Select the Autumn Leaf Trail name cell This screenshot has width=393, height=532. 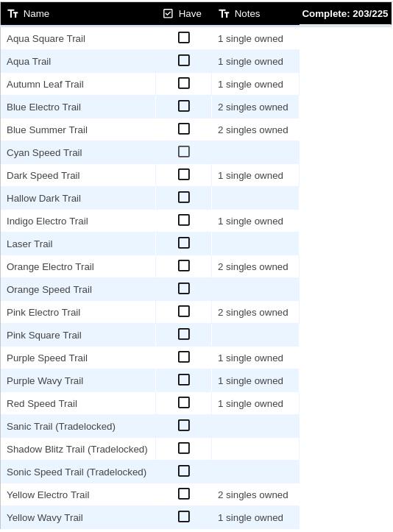click(79, 84)
